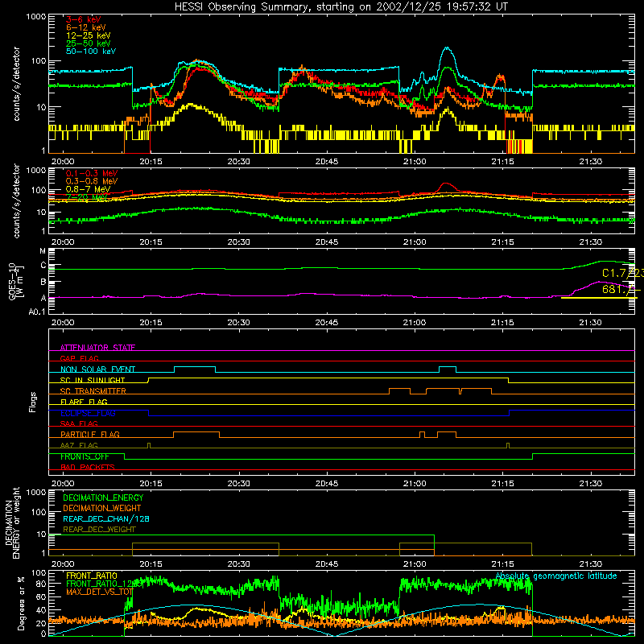Click the magenta GOES curve peak near 21:30

(599, 282)
